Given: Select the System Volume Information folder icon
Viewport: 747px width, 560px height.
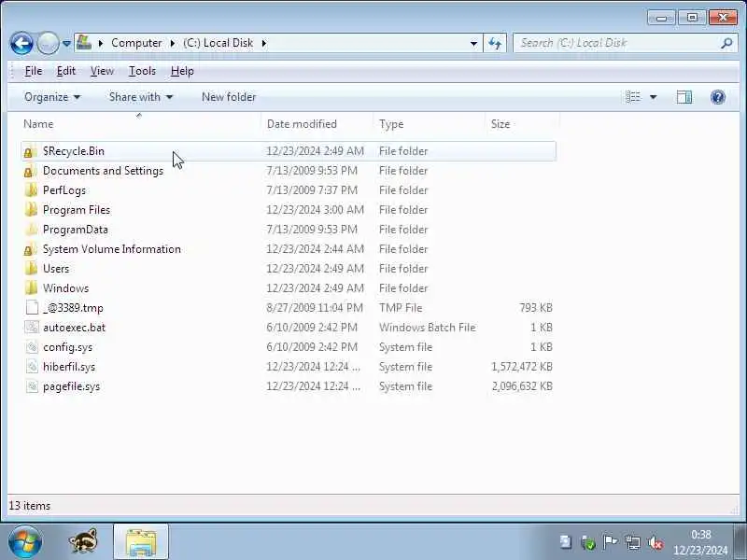Looking at the screenshot, I should 31,249.
